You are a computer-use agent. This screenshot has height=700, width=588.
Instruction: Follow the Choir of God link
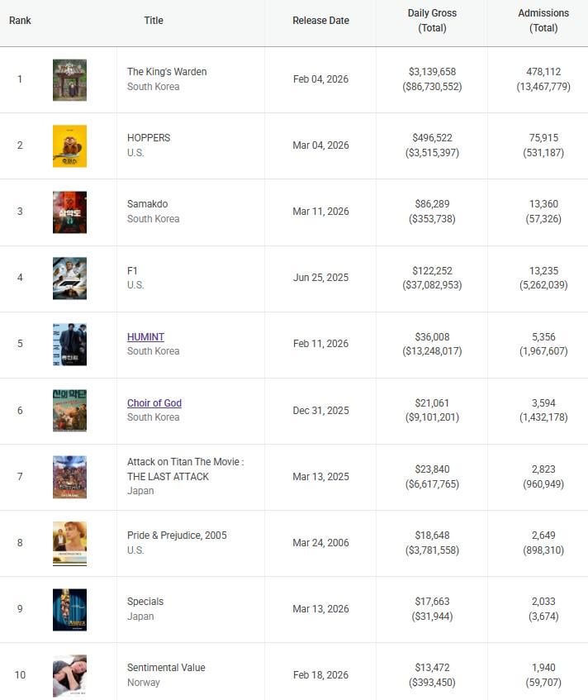coord(154,403)
